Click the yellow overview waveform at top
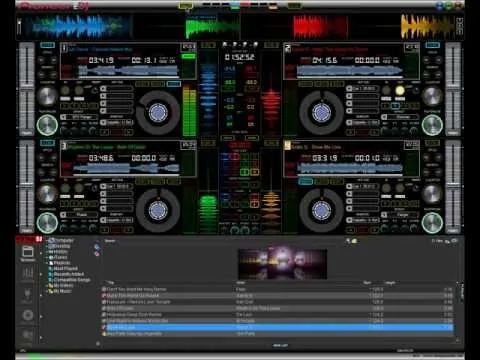The image size is (480, 360). tap(428, 26)
